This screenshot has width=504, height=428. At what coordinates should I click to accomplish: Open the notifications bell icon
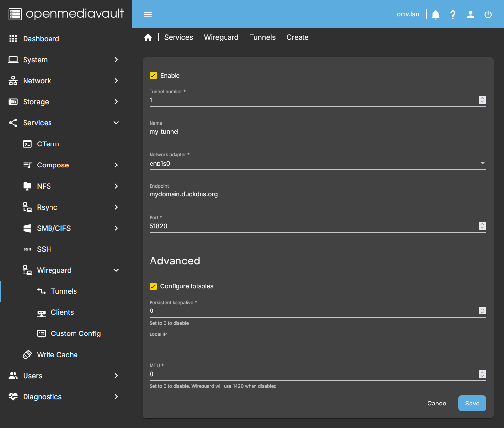[435, 14]
